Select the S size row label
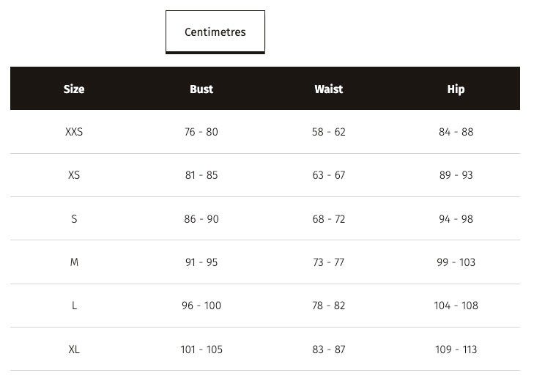This screenshot has height=392, width=534. (74, 218)
